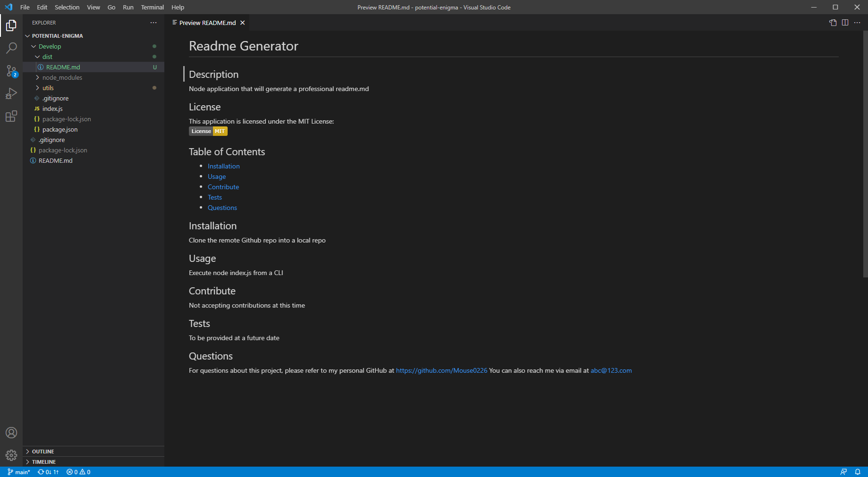
Task: Split the editor using the split icon
Action: [845, 22]
